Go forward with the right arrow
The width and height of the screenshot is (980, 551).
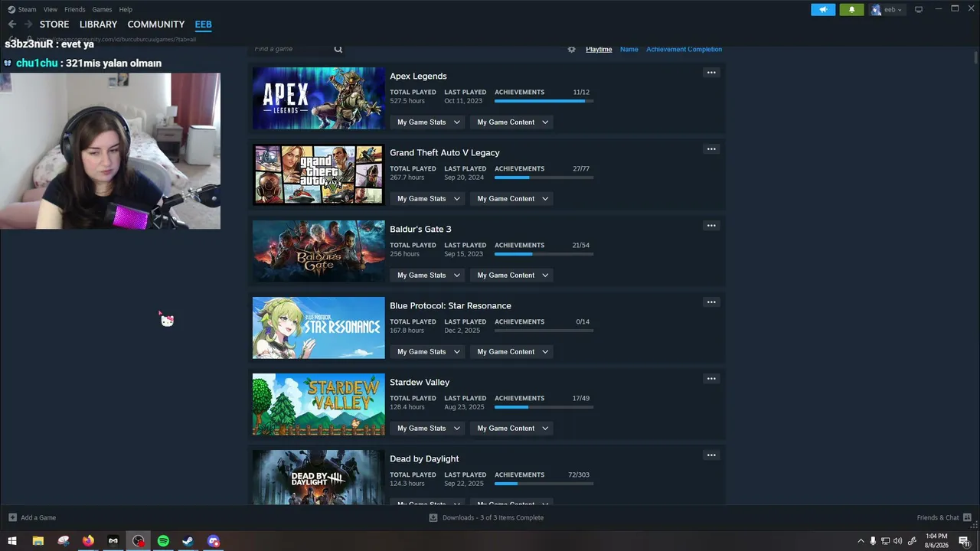(x=28, y=24)
